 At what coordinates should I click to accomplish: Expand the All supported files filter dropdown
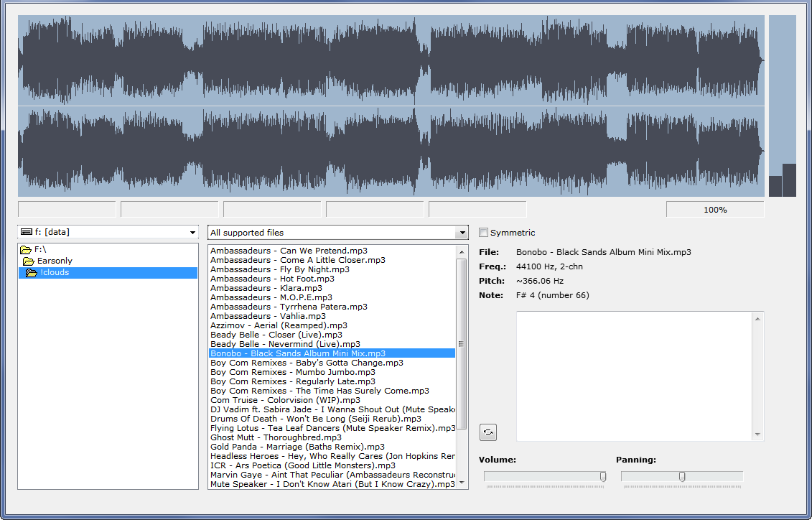(462, 233)
